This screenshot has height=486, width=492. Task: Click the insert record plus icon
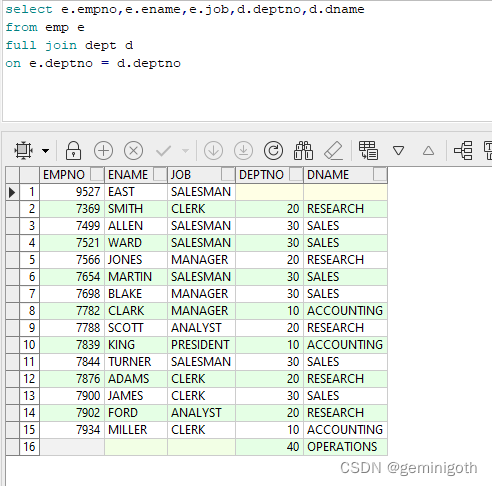pyautogui.click(x=103, y=151)
